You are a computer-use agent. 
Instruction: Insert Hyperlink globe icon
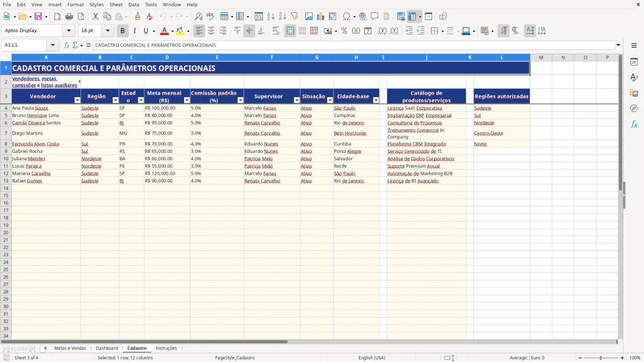363,17
